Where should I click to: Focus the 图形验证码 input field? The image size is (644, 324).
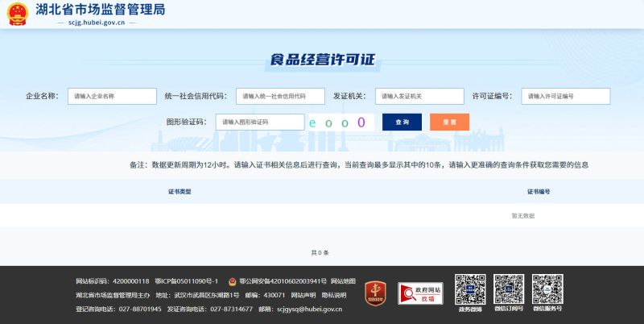tap(260, 123)
